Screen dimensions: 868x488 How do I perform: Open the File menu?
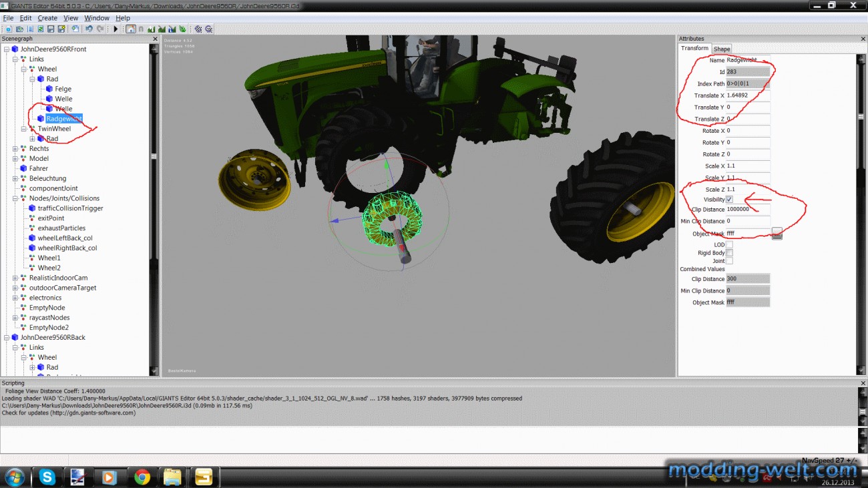coord(8,18)
